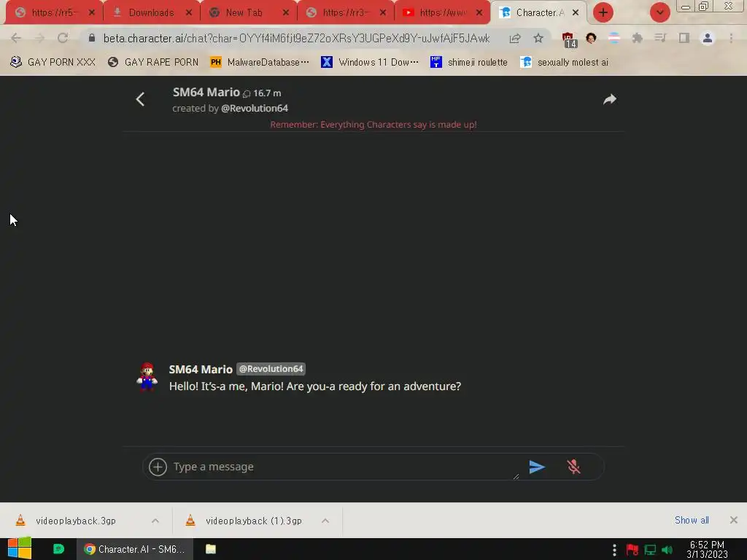Open the tab search dropdown arrow
Screen dimensions: 747x560
click(x=659, y=12)
